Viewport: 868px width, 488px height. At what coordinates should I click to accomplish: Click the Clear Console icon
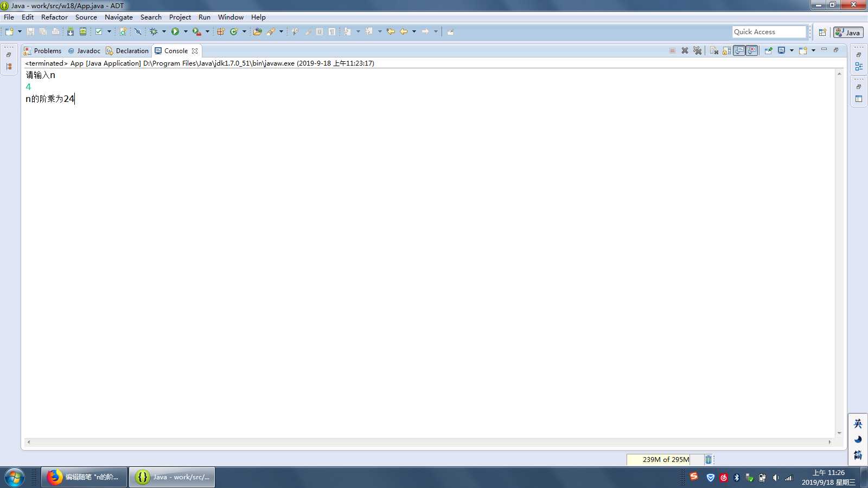click(714, 50)
